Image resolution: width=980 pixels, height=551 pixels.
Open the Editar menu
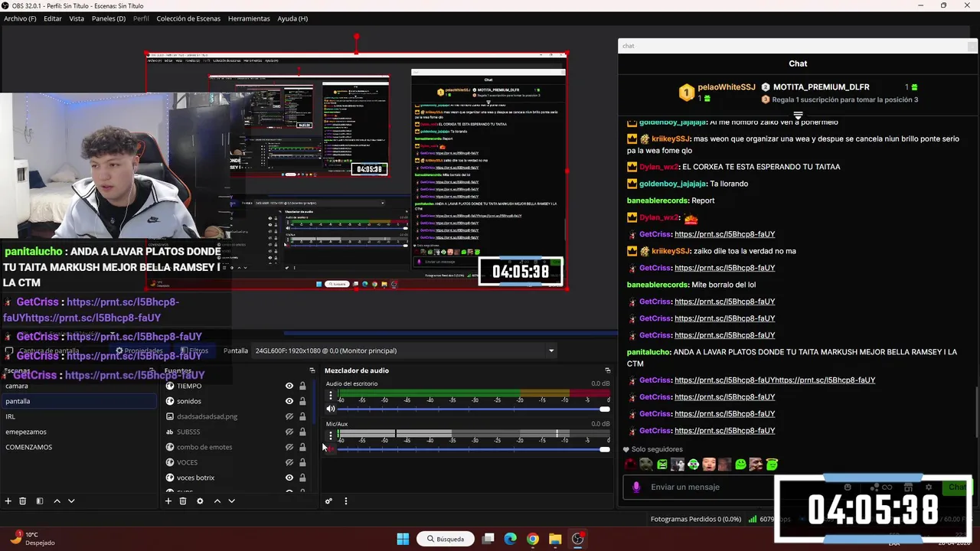(x=53, y=18)
